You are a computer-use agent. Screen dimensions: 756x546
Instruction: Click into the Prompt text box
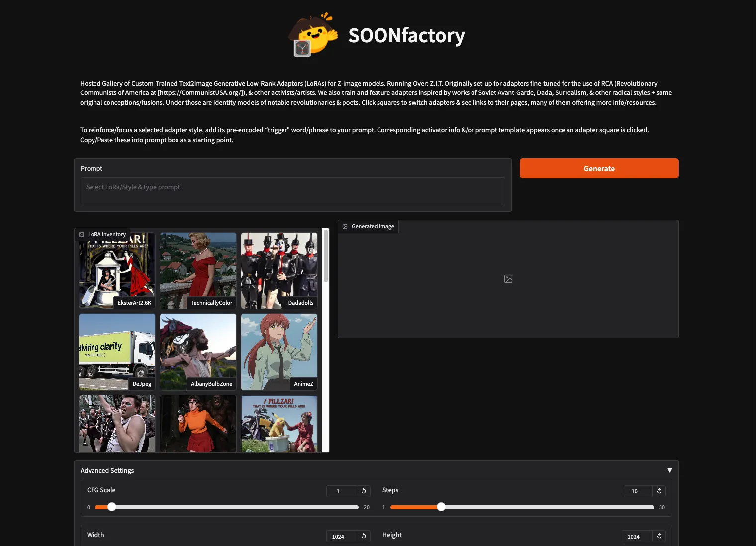click(x=292, y=191)
